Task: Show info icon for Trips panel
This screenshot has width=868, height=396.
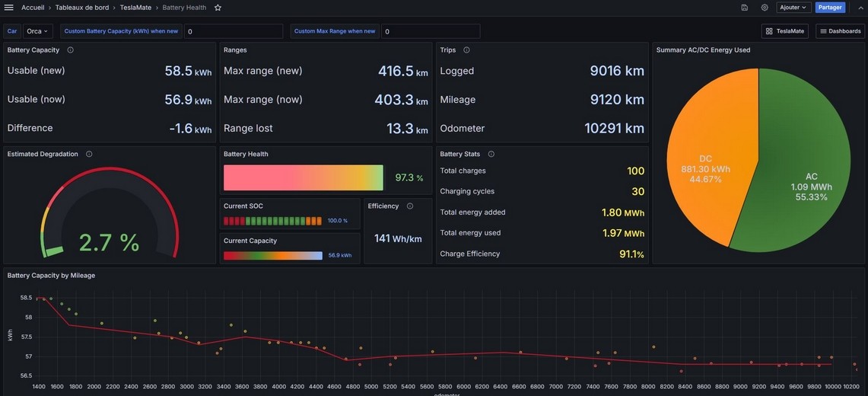Action: click(x=466, y=49)
